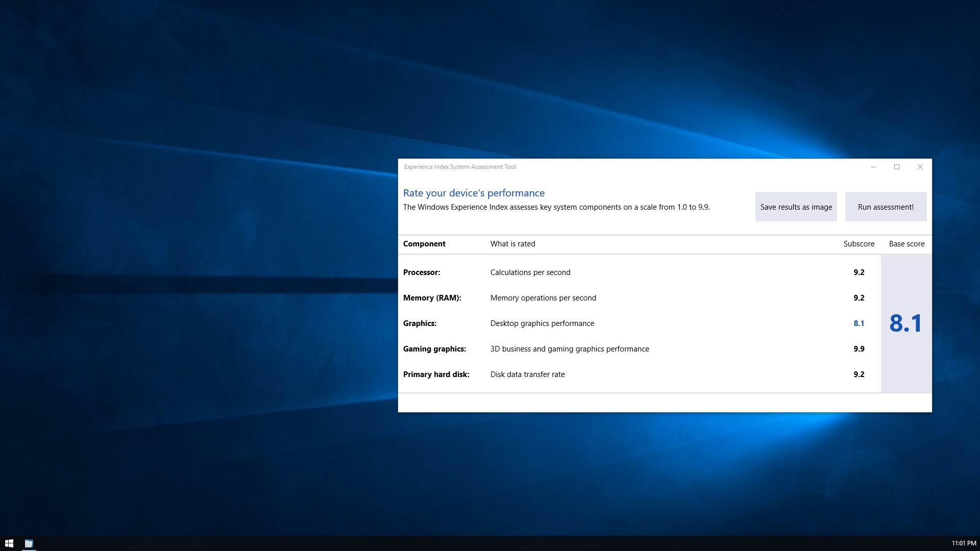This screenshot has width=980, height=551.
Task: Click Save results as image button
Action: (796, 207)
